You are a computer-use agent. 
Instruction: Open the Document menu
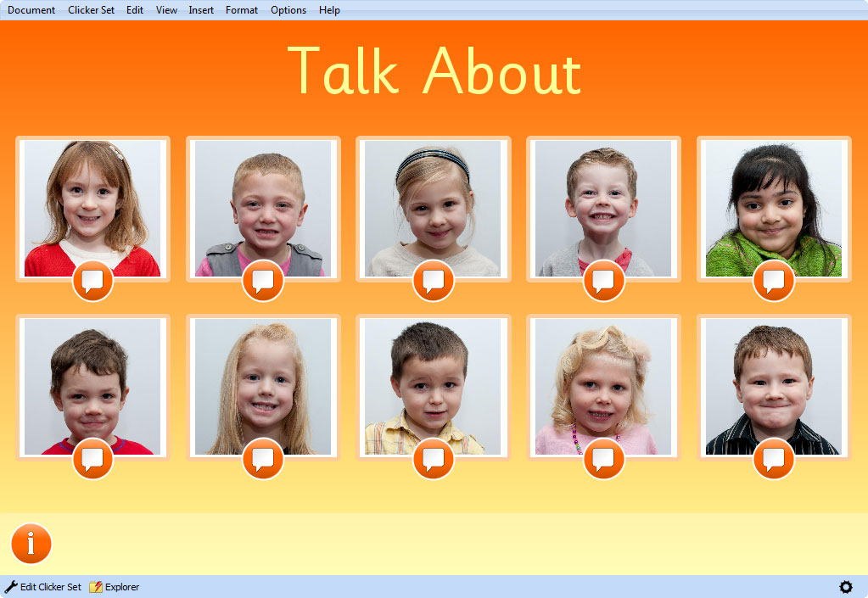click(31, 9)
